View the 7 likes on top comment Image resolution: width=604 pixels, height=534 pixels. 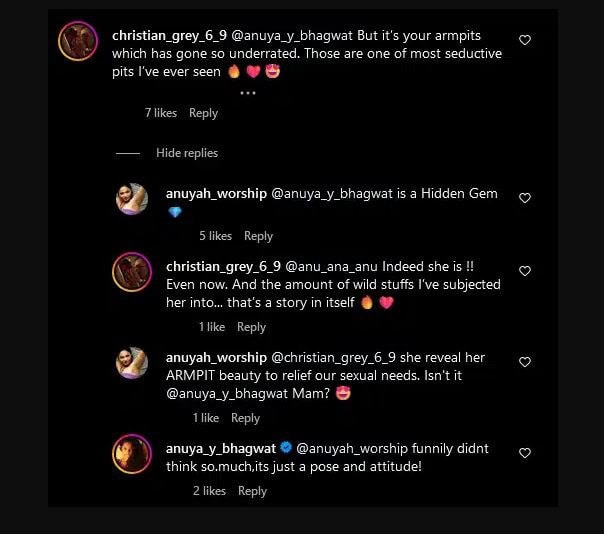click(160, 113)
